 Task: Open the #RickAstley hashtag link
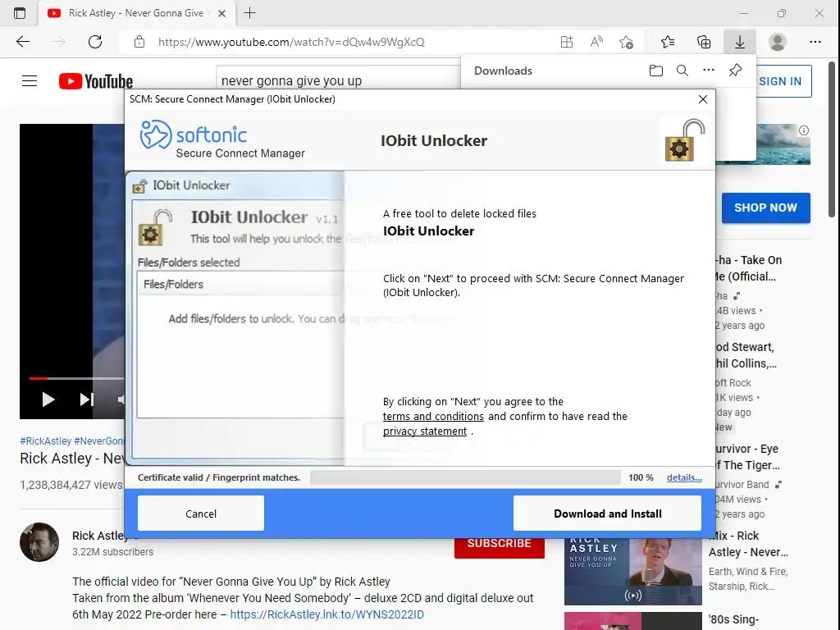(x=46, y=441)
